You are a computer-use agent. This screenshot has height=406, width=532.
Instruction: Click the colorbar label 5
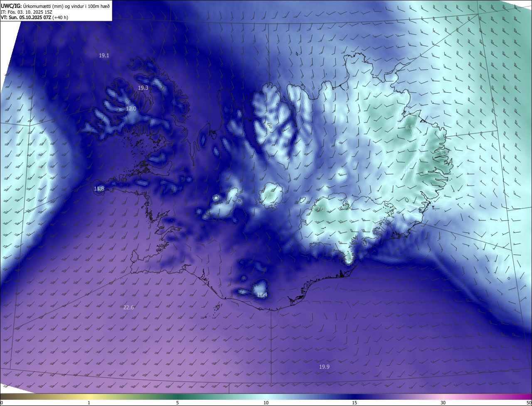click(177, 403)
